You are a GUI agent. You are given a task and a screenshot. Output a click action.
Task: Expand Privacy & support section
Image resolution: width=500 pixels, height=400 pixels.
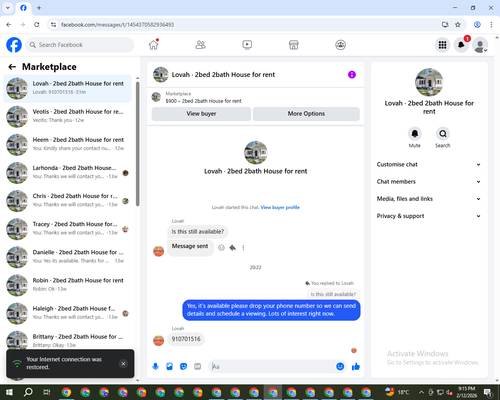click(x=429, y=216)
